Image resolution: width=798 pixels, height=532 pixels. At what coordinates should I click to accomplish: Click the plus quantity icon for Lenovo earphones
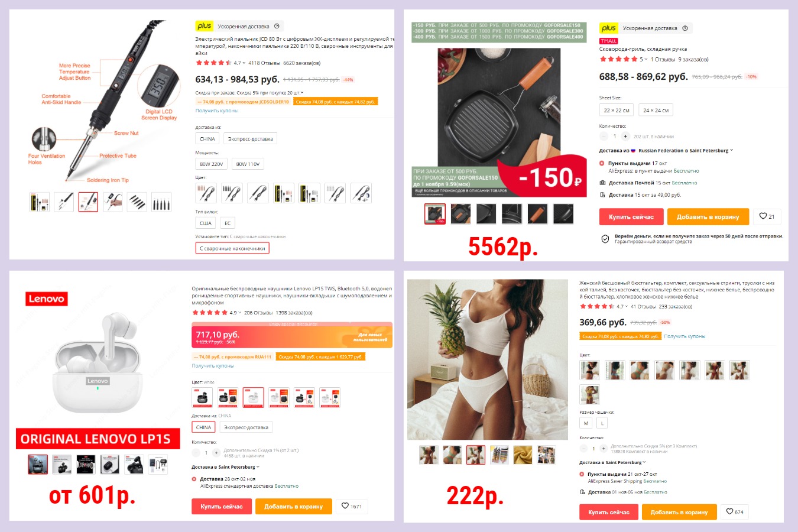coord(216,453)
